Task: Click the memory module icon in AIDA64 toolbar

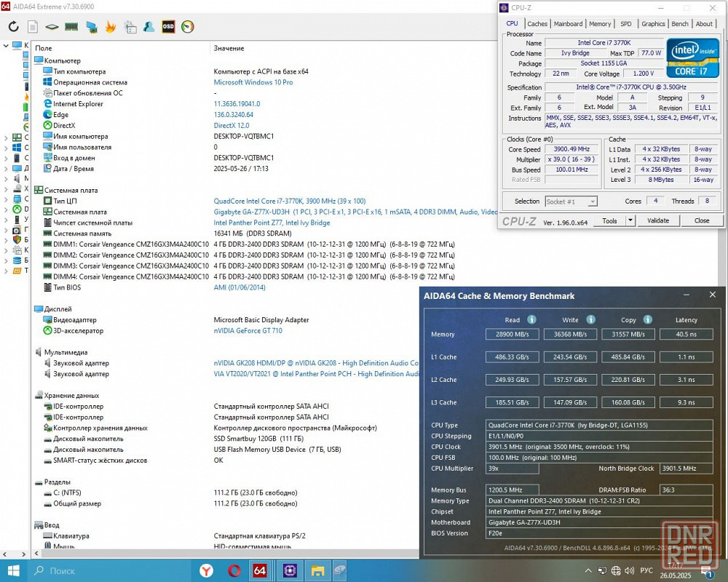Action: click(71, 27)
